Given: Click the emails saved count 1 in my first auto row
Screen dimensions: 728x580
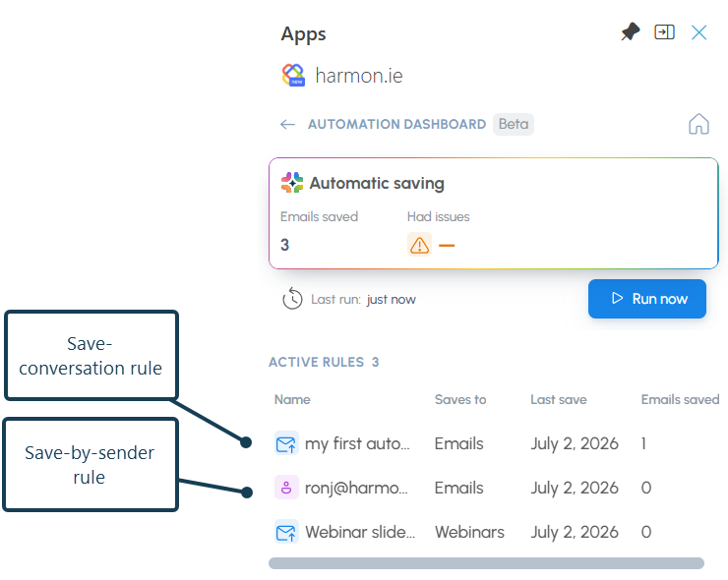Looking at the screenshot, I should point(643,444).
